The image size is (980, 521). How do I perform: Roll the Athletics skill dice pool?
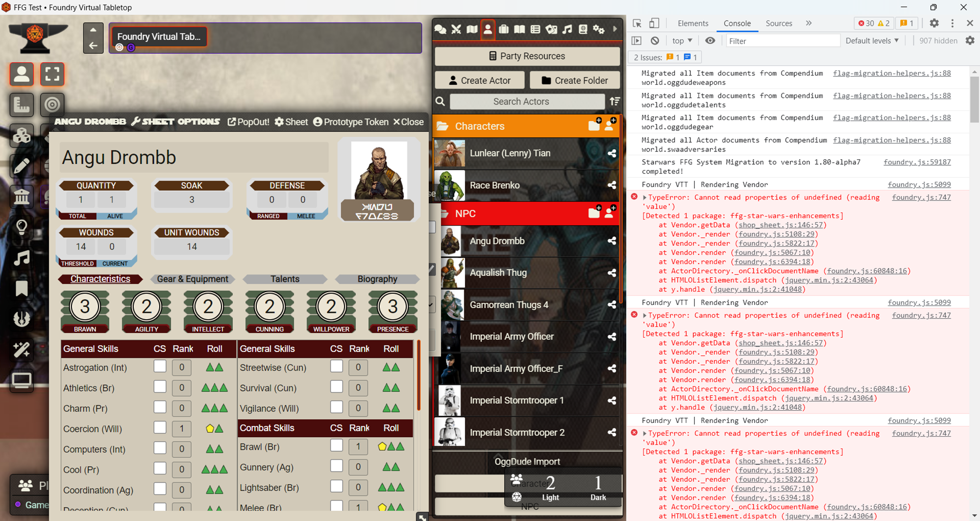tap(215, 388)
